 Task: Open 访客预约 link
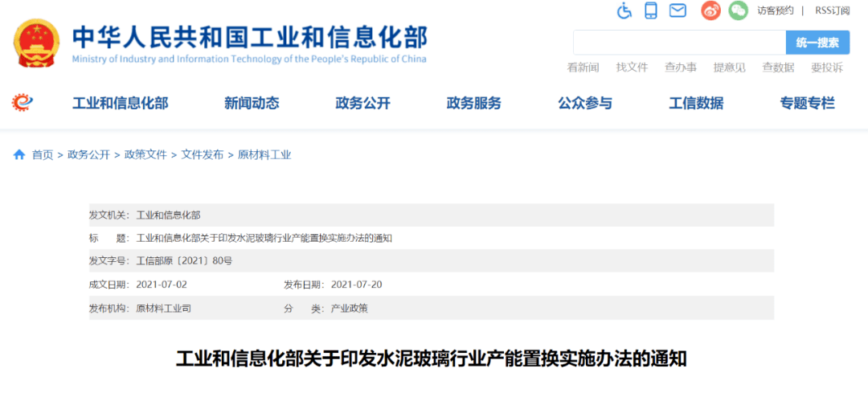click(x=776, y=10)
